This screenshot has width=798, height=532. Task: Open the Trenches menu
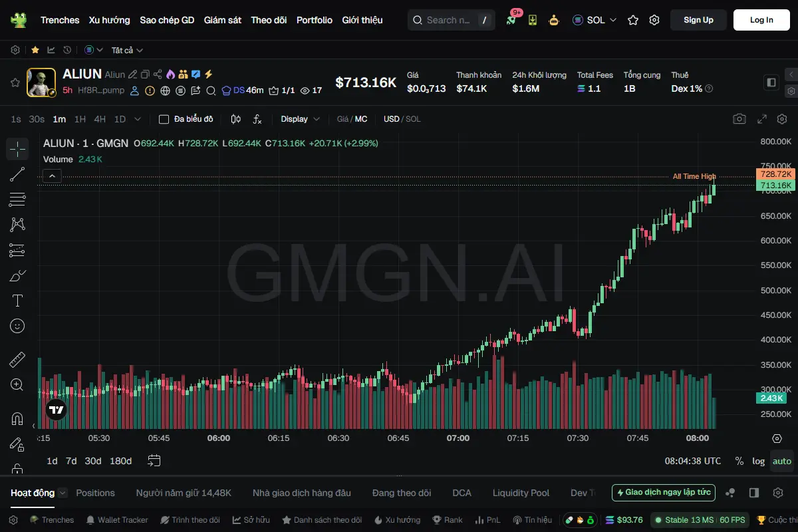click(60, 20)
